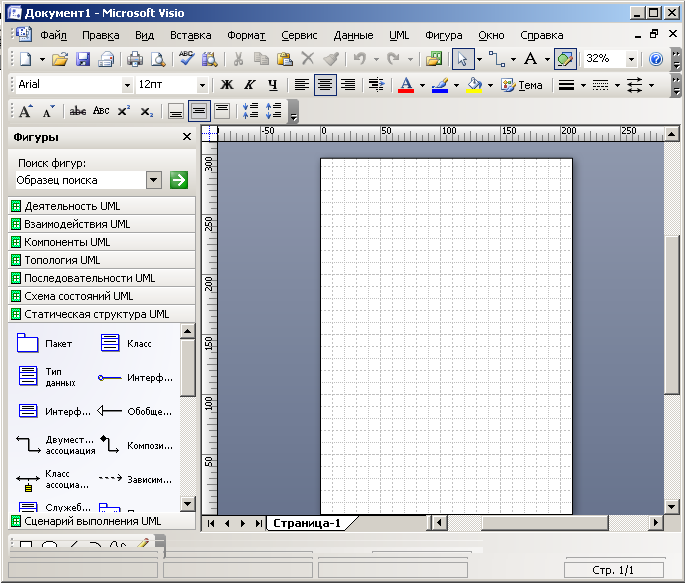Screen dimensions: 685x583
Task: Toggle center text alignment
Action: 325,85
